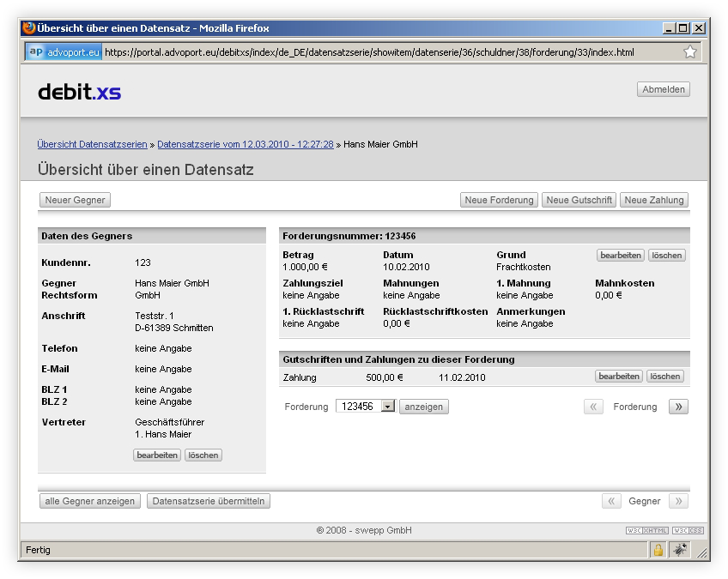
Task: Click the Datum value 10.02.2010
Action: point(406,267)
